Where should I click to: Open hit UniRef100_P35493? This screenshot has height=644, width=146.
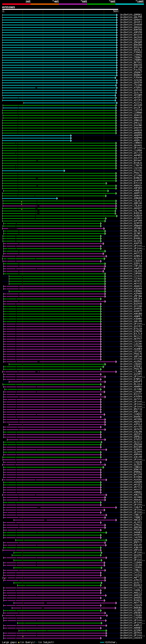coord(131,53)
